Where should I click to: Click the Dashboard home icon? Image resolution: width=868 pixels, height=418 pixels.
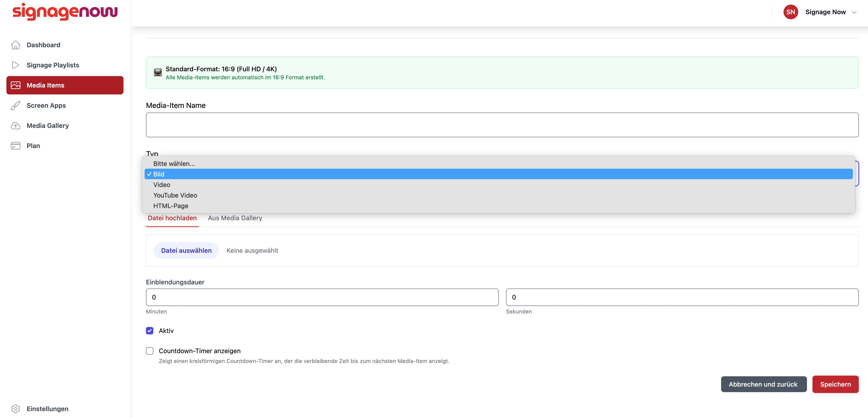16,45
